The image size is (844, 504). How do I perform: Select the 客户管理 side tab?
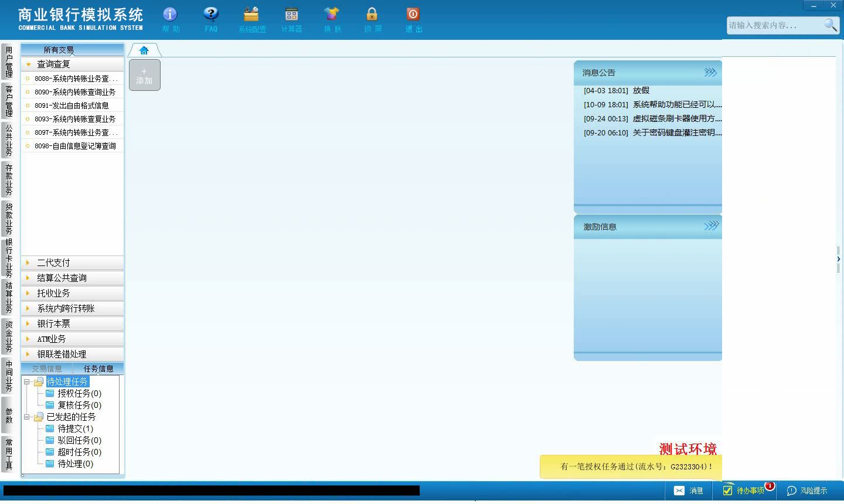[x=8, y=101]
